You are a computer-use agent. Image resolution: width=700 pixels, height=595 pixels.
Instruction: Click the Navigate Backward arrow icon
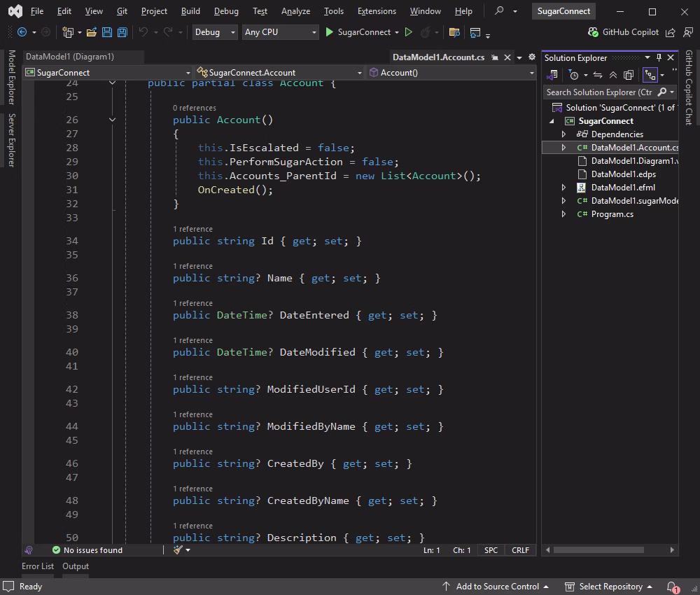coord(23,32)
